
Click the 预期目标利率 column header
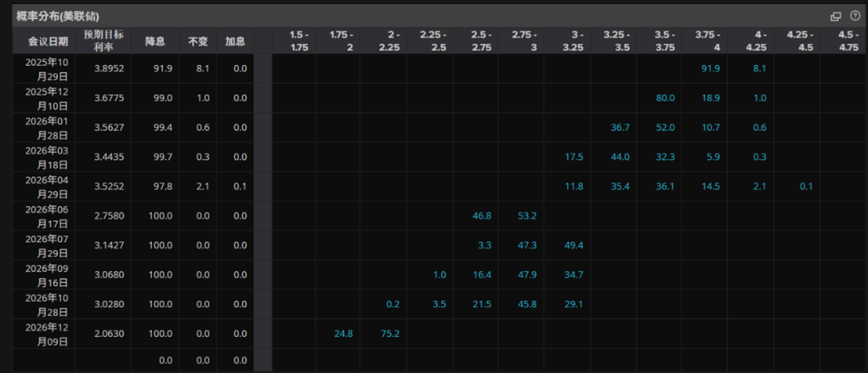pyautogui.click(x=104, y=41)
